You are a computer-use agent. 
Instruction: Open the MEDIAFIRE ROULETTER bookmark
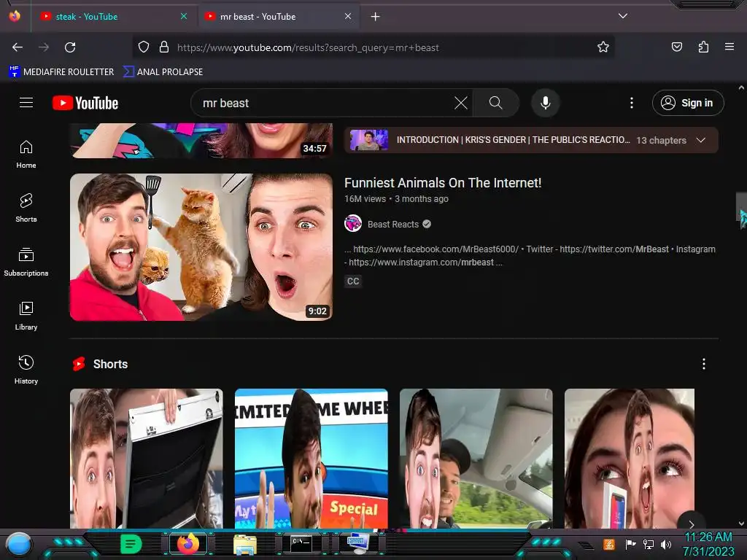[61, 72]
